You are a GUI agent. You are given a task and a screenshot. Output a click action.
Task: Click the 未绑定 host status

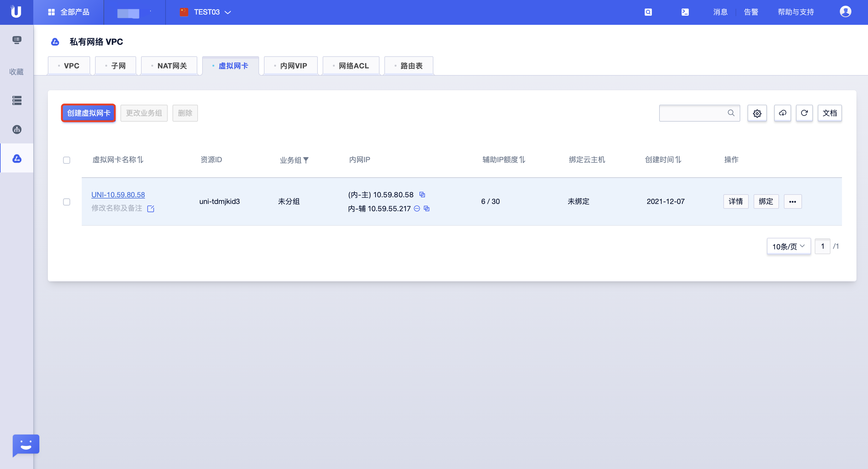pos(578,201)
